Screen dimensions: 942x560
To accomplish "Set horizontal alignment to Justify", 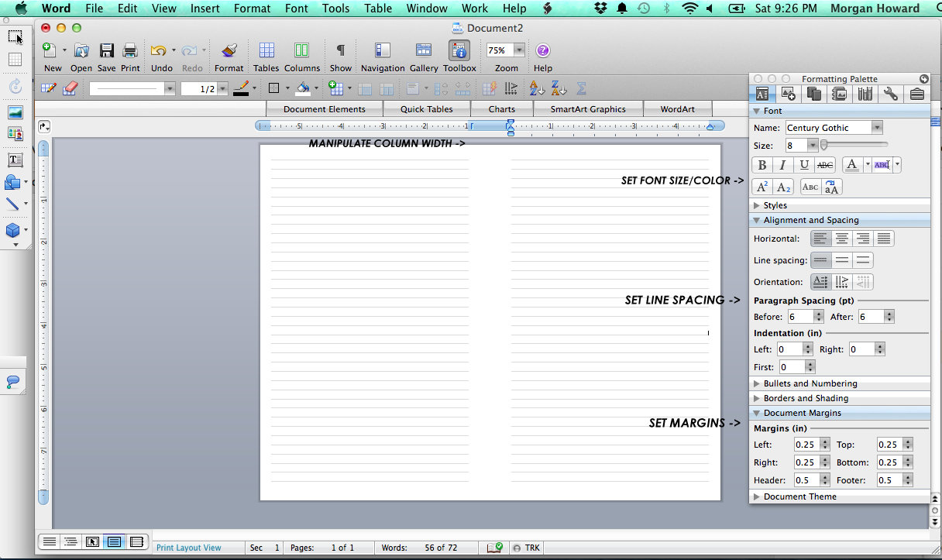I will pos(884,239).
